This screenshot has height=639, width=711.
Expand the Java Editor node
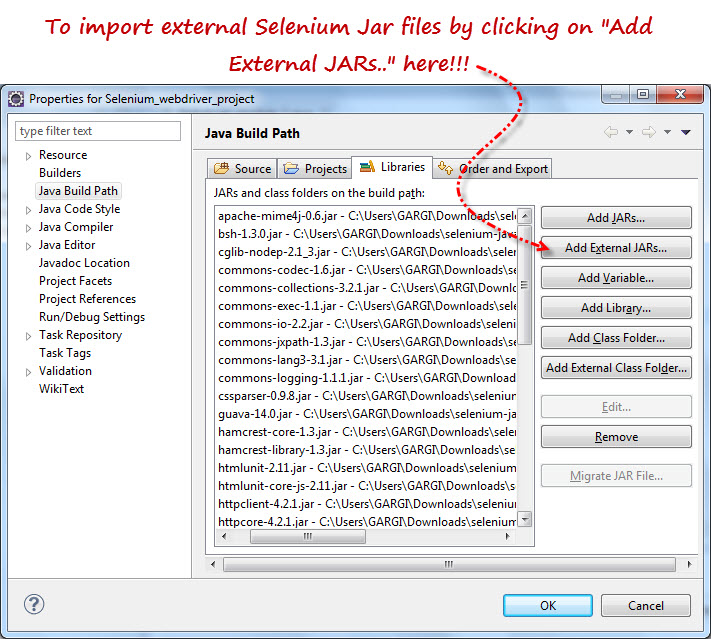28,246
